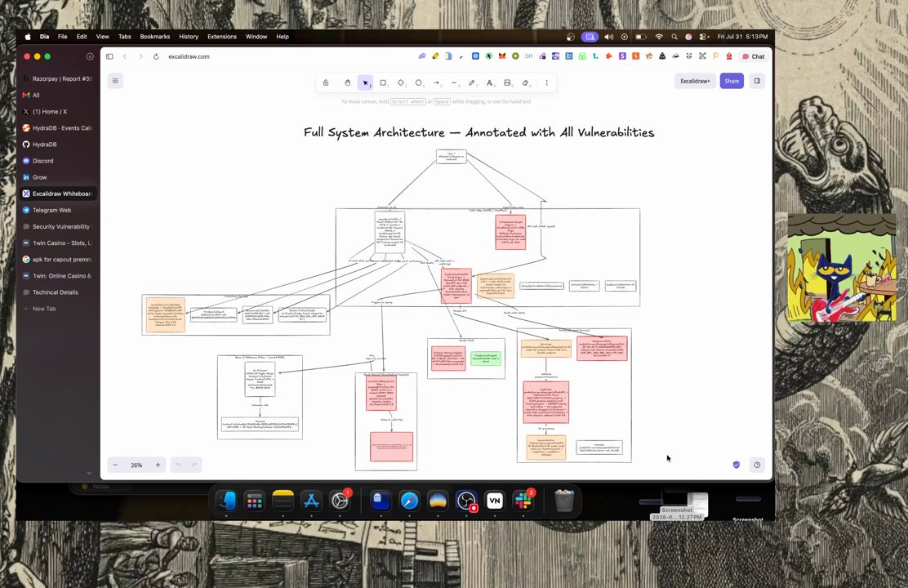This screenshot has height=588, width=908.
Task: Launch Slack from the Dock
Action: tap(523, 501)
